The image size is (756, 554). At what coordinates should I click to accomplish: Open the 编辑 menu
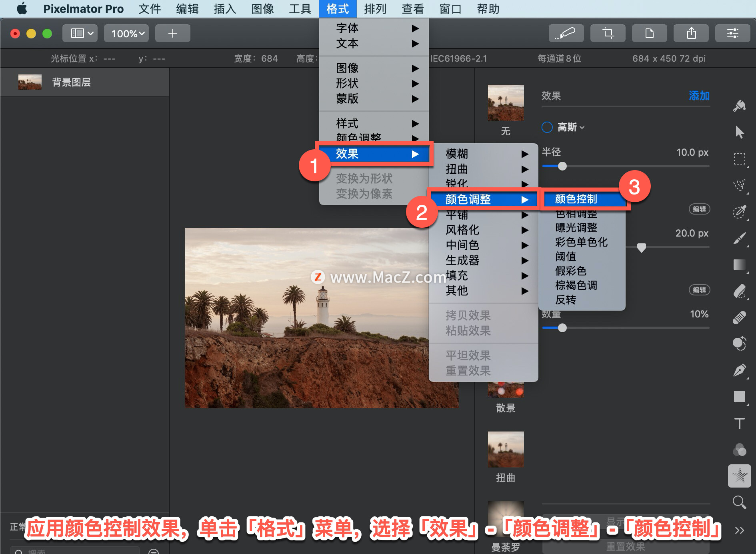pos(187,9)
